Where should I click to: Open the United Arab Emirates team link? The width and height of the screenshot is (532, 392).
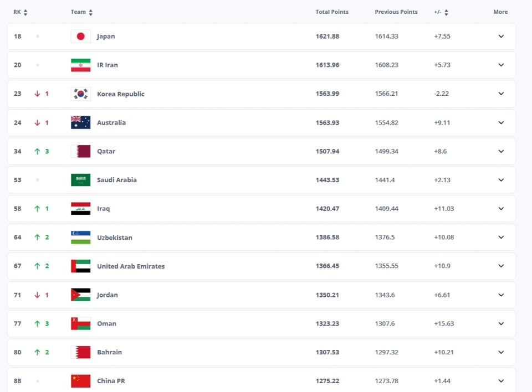[131, 266]
